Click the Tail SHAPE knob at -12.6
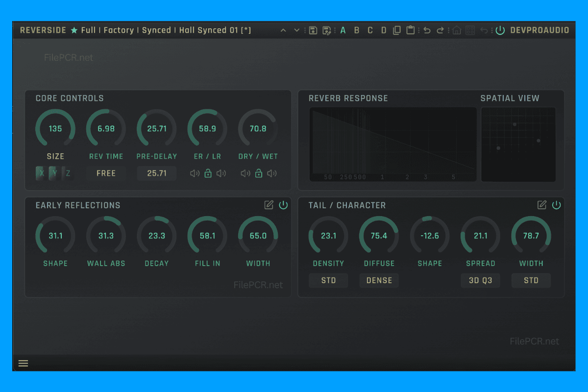 click(430, 236)
